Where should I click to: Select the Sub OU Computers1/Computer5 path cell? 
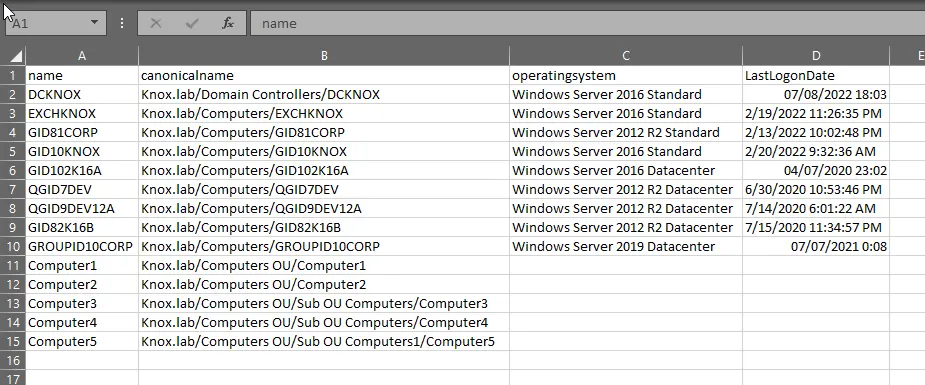point(324,341)
